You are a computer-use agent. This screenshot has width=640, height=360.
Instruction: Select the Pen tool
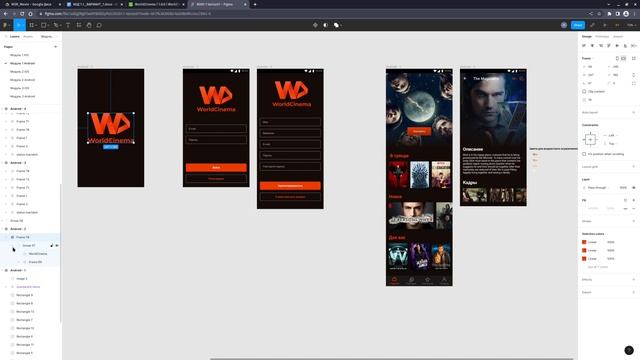tap(56, 25)
